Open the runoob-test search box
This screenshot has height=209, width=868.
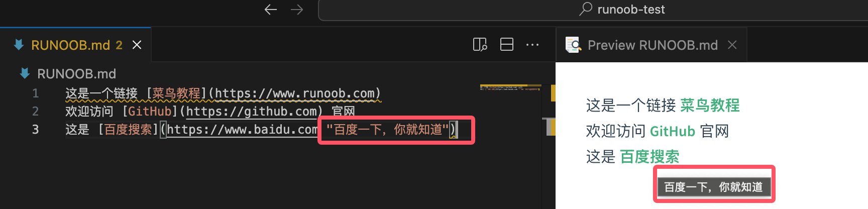[593, 10]
